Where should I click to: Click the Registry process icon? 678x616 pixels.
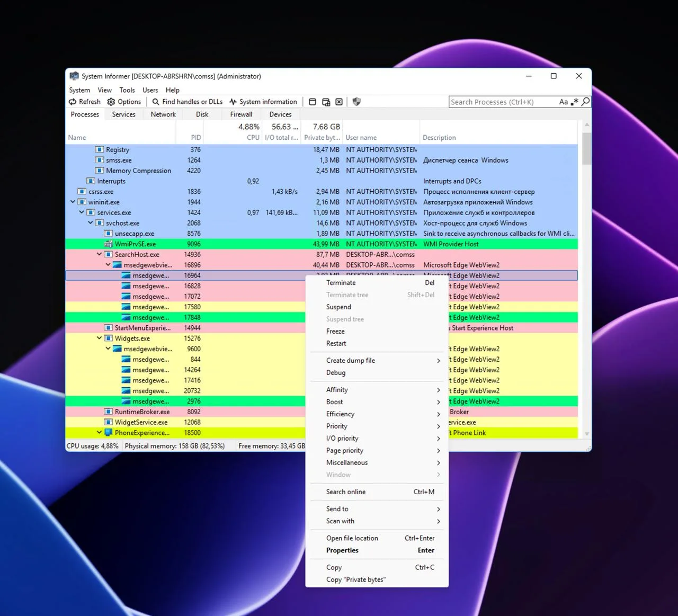tap(100, 150)
